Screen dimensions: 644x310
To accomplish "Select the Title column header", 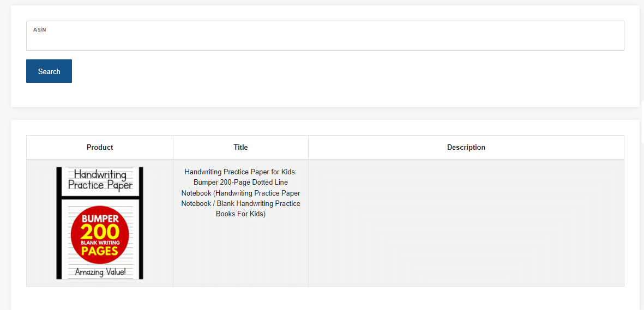I will 240,148.
